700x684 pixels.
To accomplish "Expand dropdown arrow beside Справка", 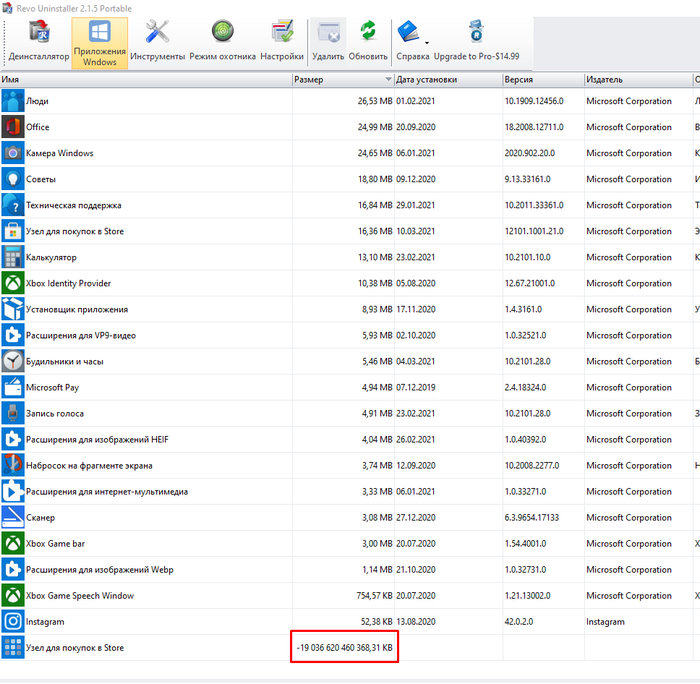I will pyautogui.click(x=427, y=43).
